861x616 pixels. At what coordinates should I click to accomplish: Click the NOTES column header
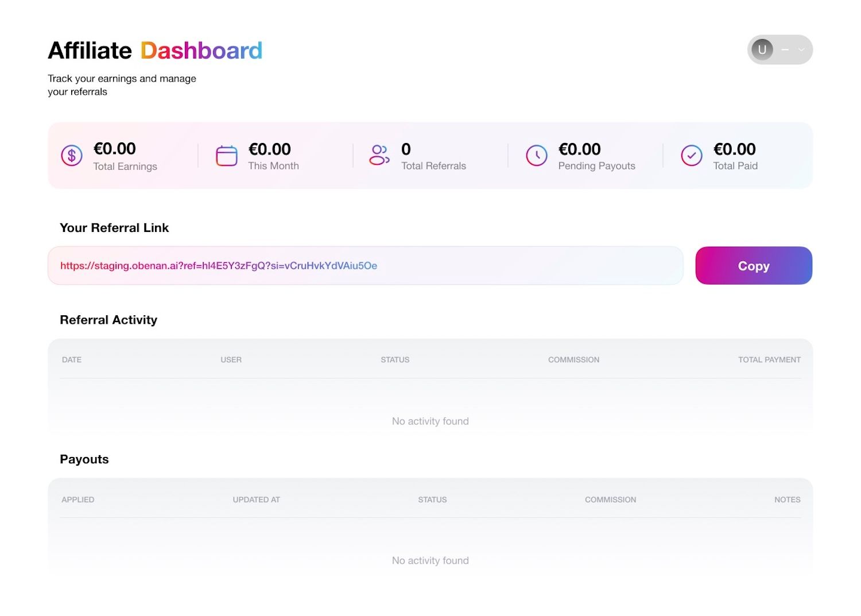click(788, 500)
